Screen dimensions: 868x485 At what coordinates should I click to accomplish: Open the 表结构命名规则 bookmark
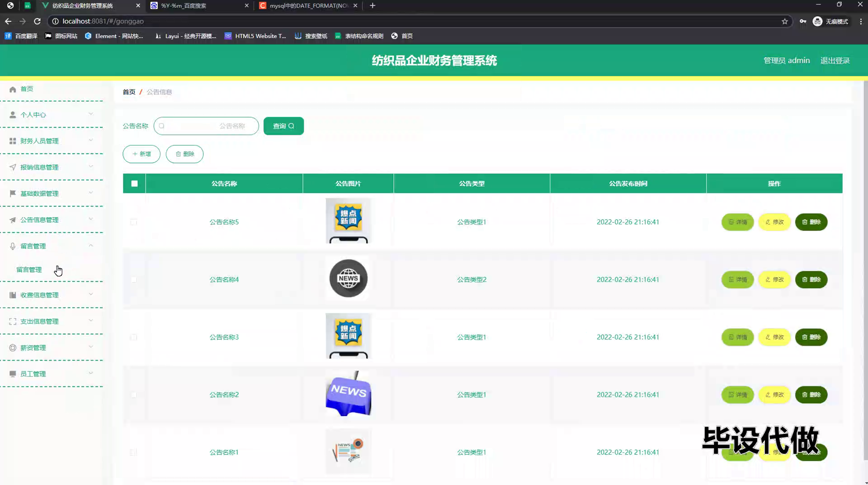pyautogui.click(x=359, y=36)
